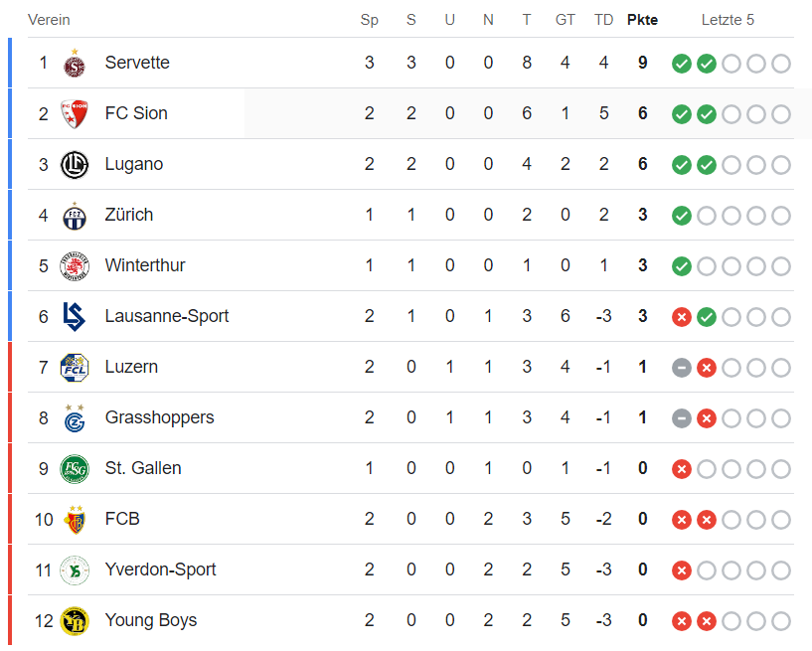The image size is (812, 651).
Task: Click Luzern's gray draw indicator
Action: [x=681, y=368]
